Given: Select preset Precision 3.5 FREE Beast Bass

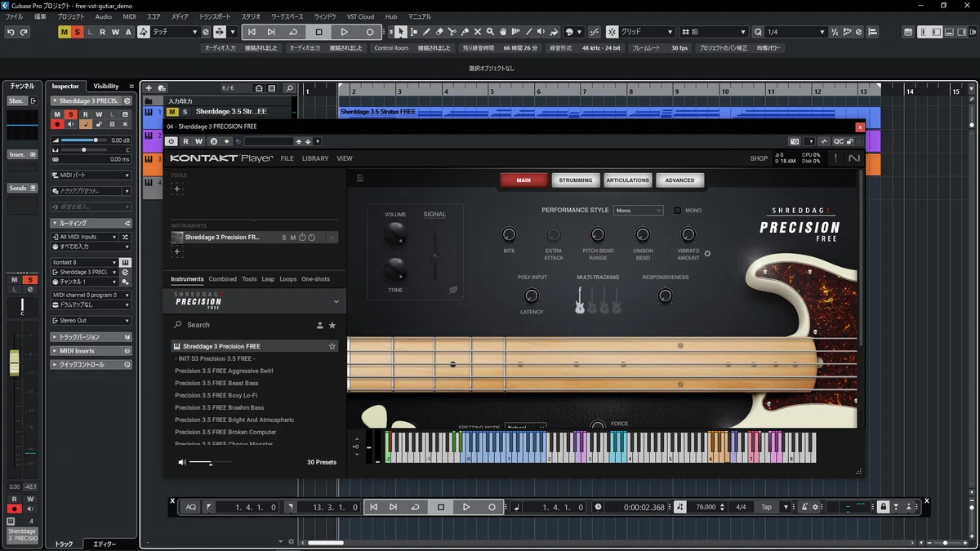Looking at the screenshot, I should pyautogui.click(x=216, y=383).
